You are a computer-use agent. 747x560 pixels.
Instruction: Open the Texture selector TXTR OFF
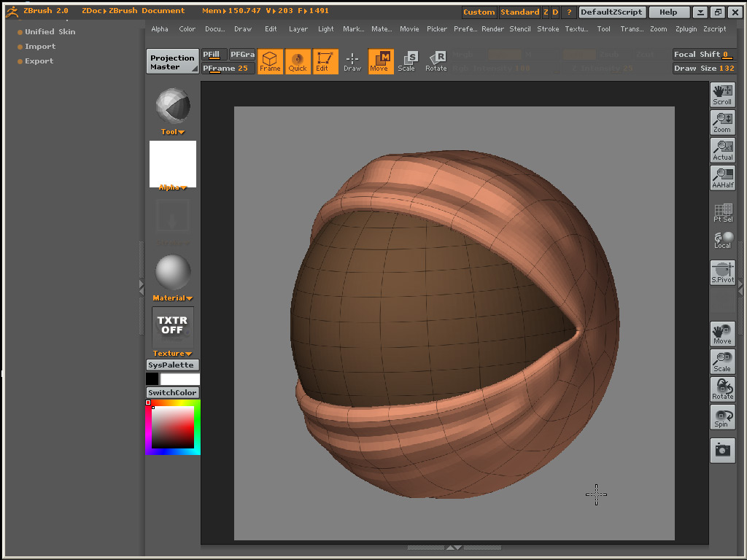pyautogui.click(x=172, y=325)
